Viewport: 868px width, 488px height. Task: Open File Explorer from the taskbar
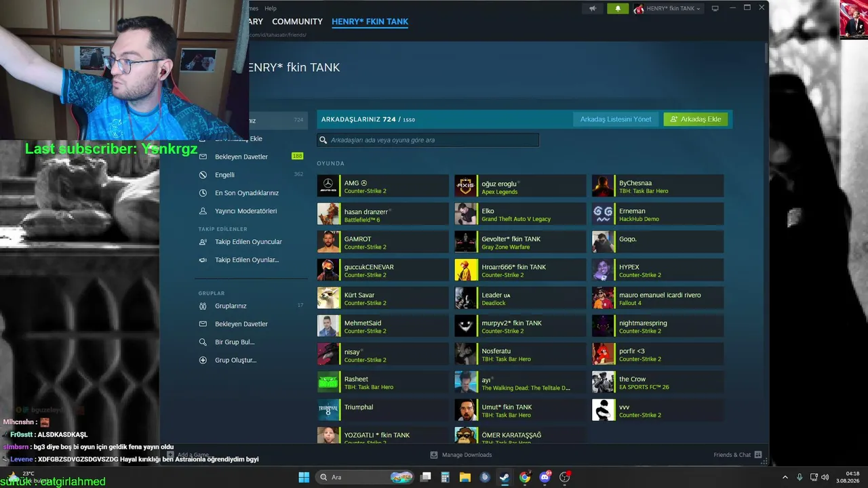[465, 477]
